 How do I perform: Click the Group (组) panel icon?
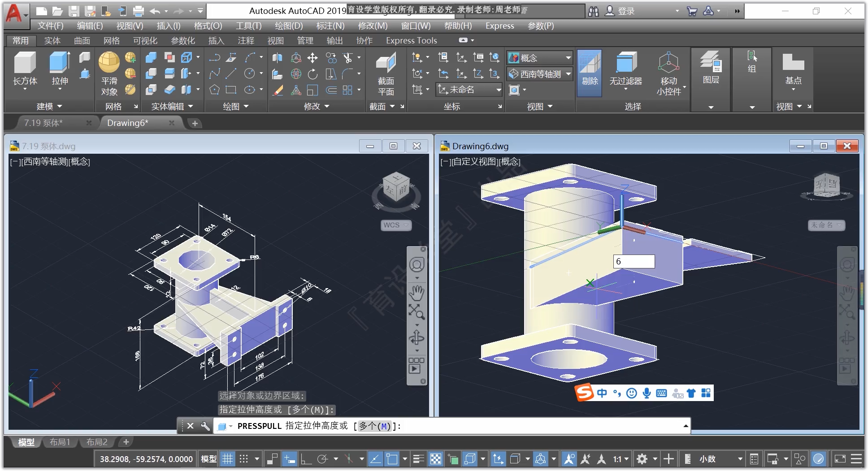point(752,62)
